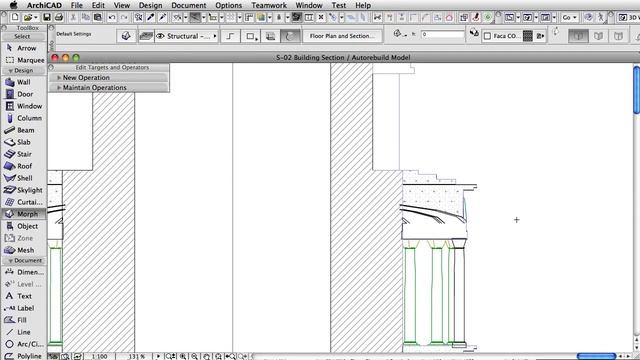Expand the New Operation section
This screenshot has width=640, height=360.
(x=59, y=78)
